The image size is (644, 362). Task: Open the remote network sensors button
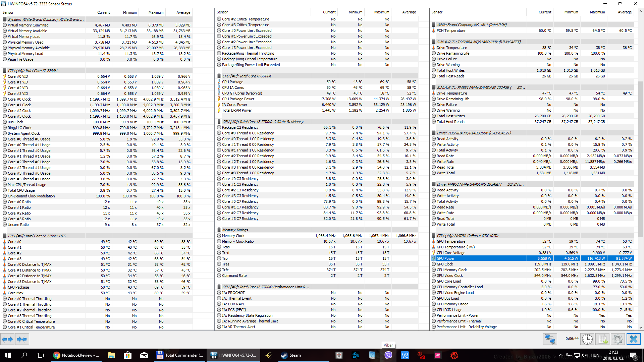tap(550, 339)
